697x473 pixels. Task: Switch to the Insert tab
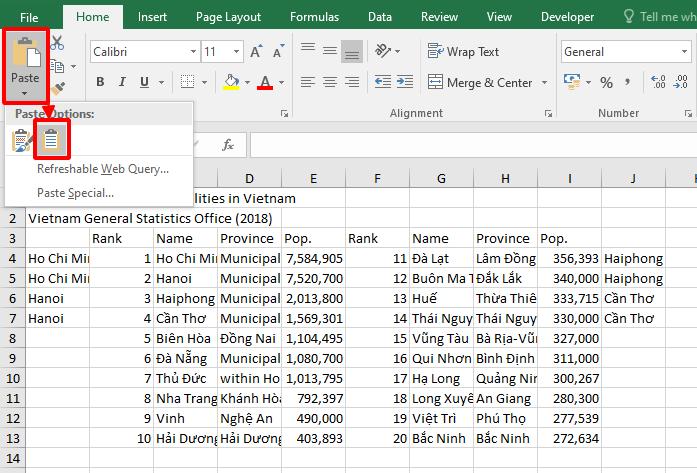[152, 17]
